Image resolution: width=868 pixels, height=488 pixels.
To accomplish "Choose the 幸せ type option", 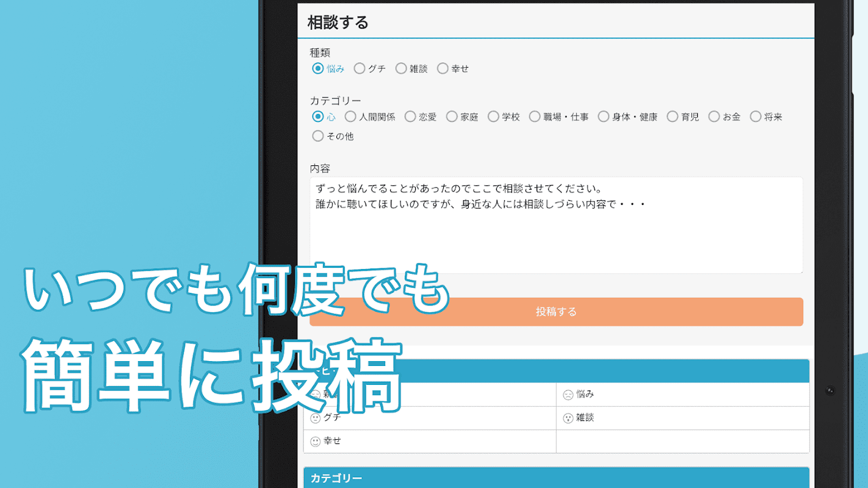I will pyautogui.click(x=443, y=69).
